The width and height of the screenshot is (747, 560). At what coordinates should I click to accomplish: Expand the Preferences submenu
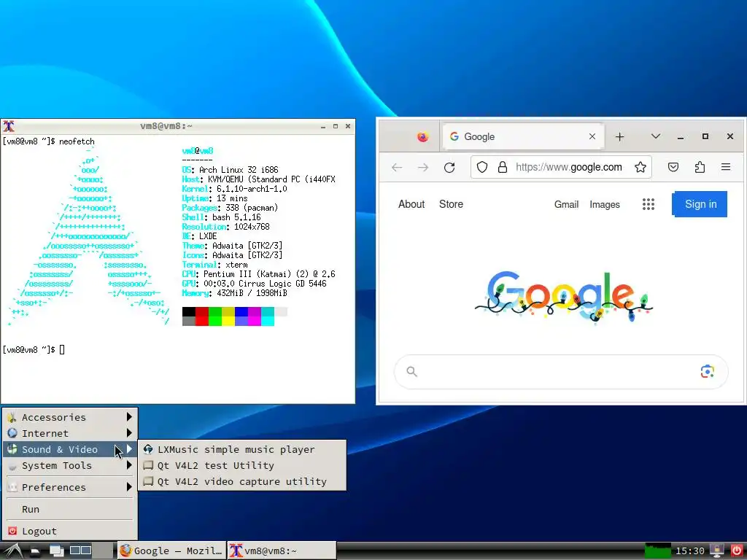click(x=70, y=487)
